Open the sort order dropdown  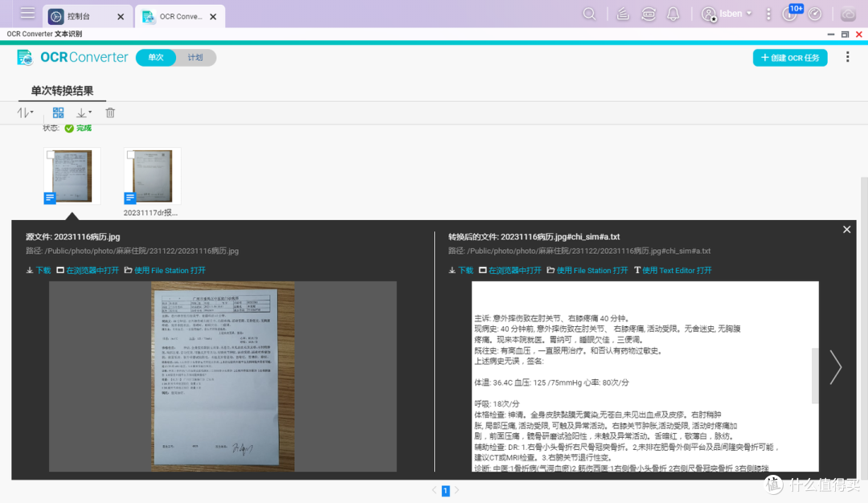(x=25, y=112)
